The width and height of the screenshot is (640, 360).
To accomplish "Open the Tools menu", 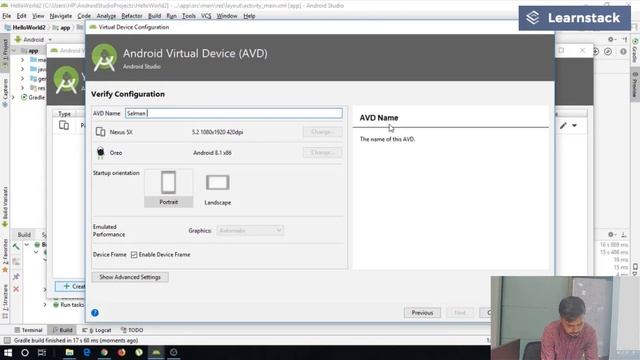I will pos(189,16).
